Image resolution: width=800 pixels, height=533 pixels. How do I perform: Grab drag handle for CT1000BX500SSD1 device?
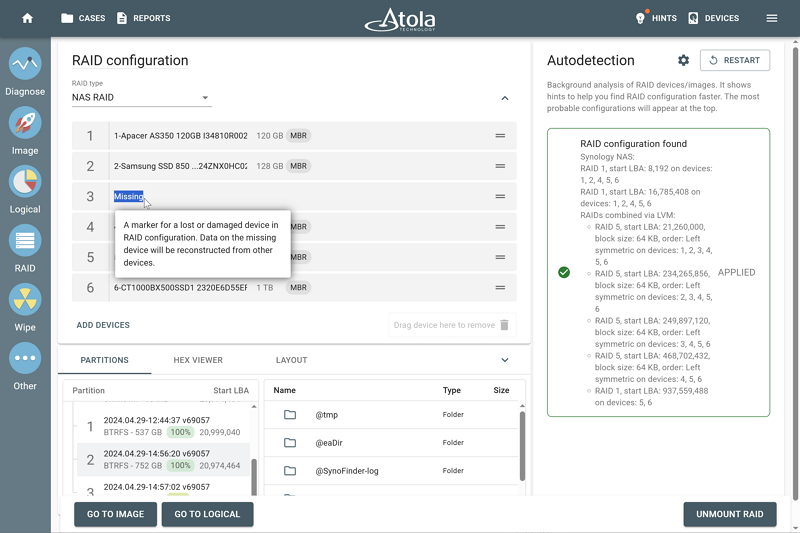pyautogui.click(x=500, y=288)
